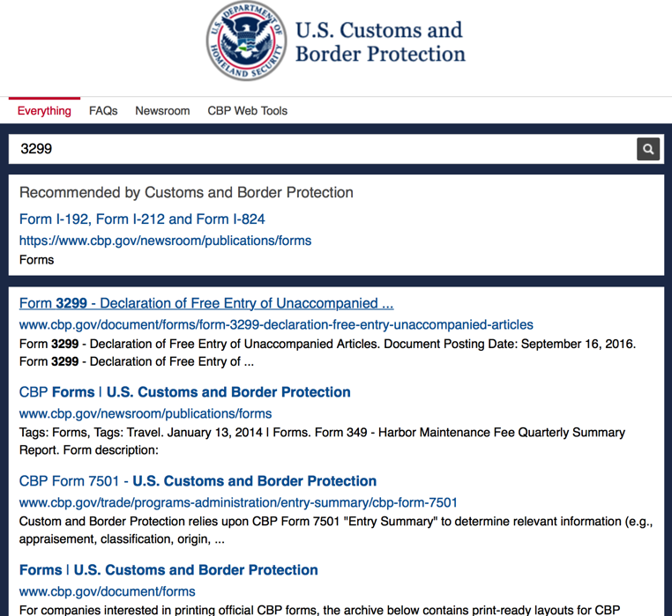Open CBP Form 7501 result title

click(x=198, y=480)
